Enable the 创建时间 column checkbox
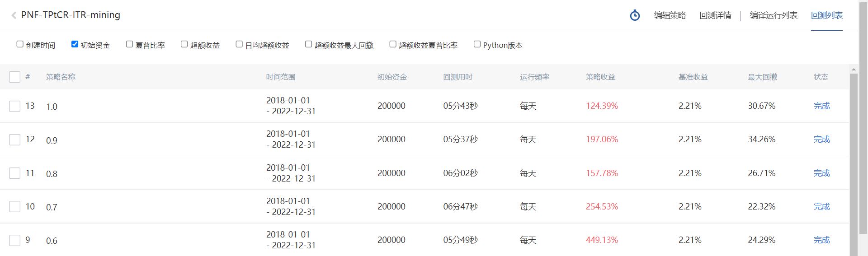 coord(20,44)
